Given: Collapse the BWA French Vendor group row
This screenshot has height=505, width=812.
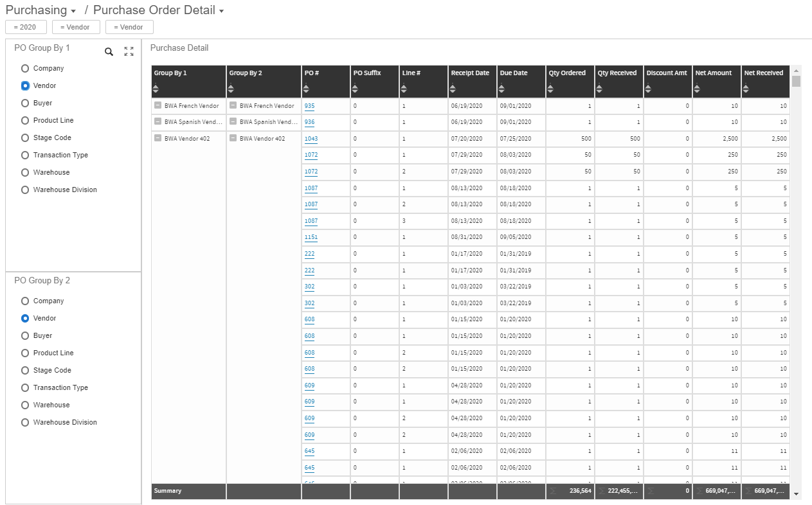Looking at the screenshot, I should click(x=157, y=105).
